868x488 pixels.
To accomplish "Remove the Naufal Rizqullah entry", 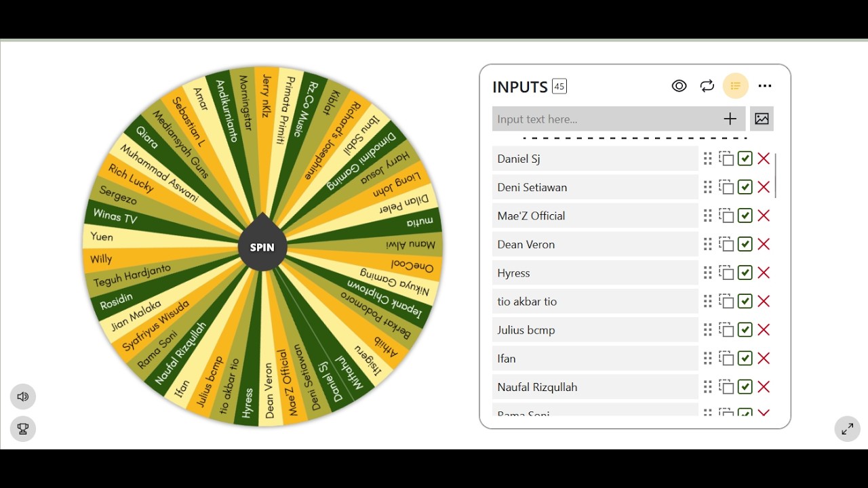I will (764, 386).
